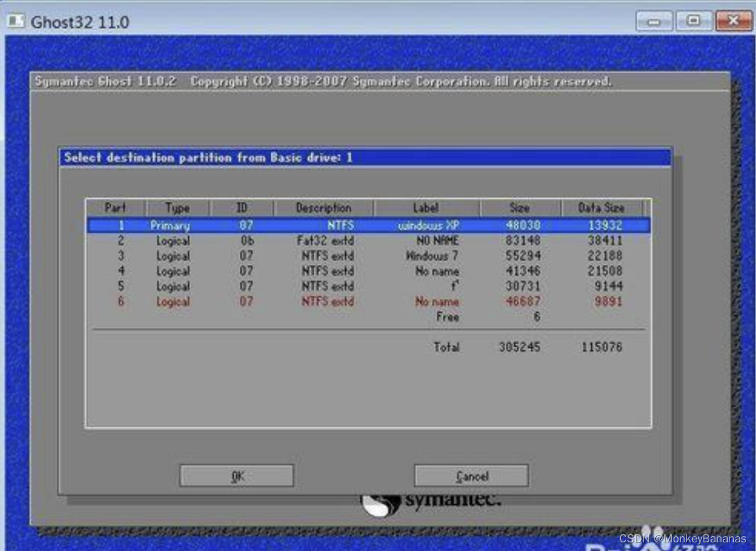Click data size value 9891

click(609, 302)
